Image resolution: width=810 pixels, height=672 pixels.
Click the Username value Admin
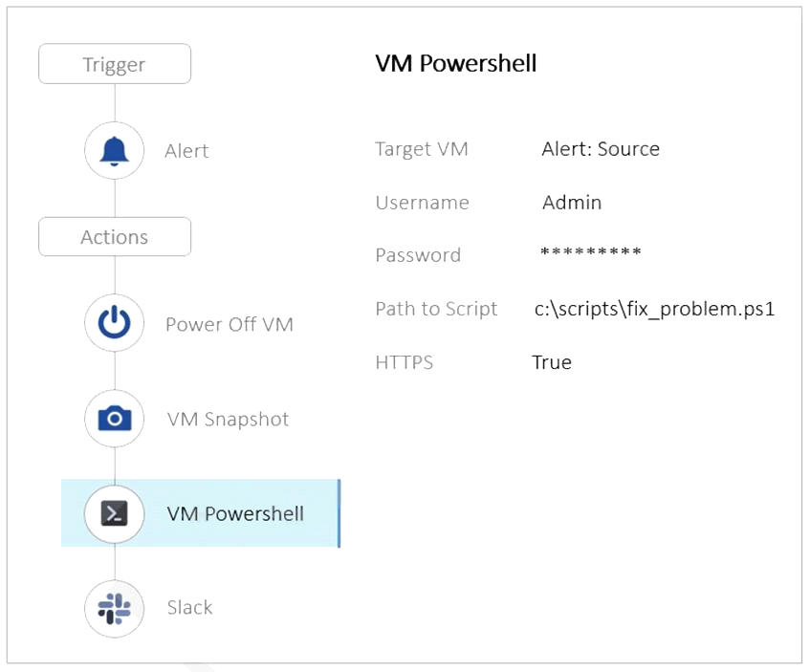(572, 203)
